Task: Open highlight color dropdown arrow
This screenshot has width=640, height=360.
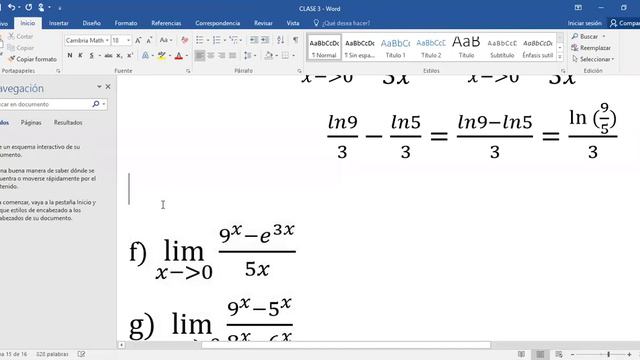Action: click(170, 56)
